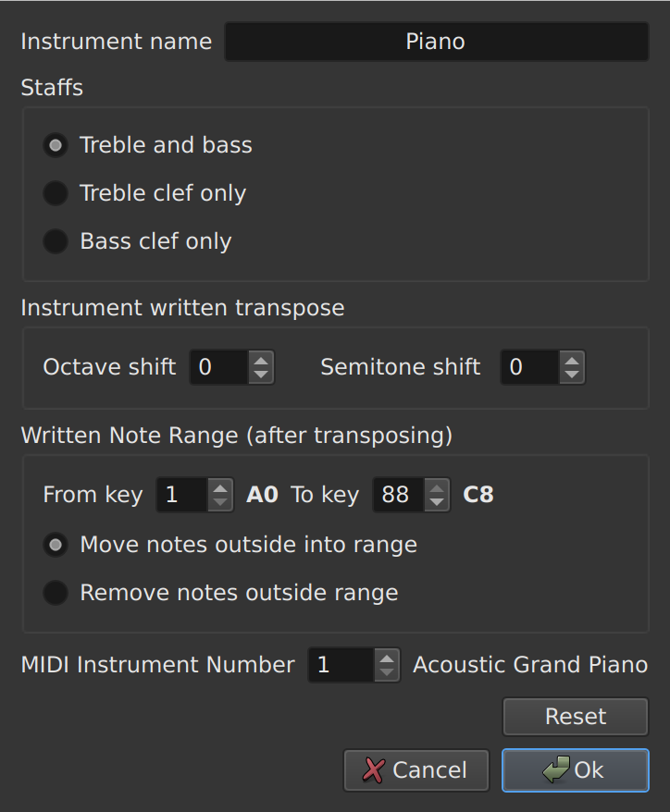Choose Treble clef only staff
The width and height of the screenshot is (670, 812).
point(55,193)
